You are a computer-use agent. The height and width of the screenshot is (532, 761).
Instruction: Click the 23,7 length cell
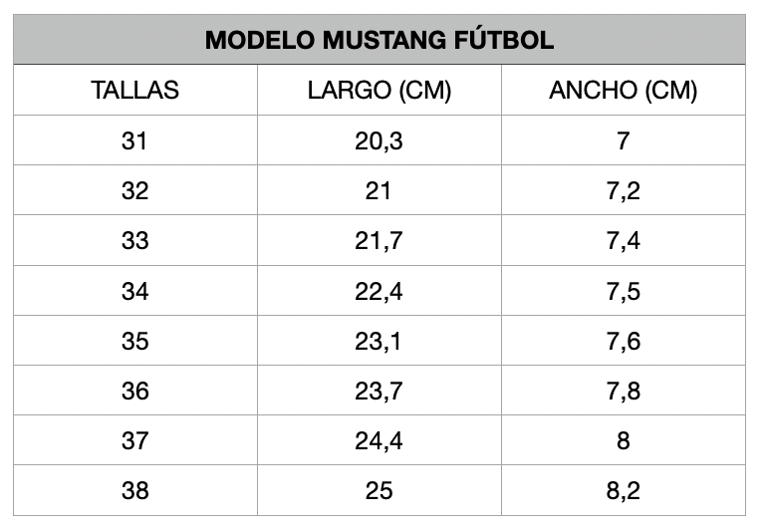[x=379, y=391]
